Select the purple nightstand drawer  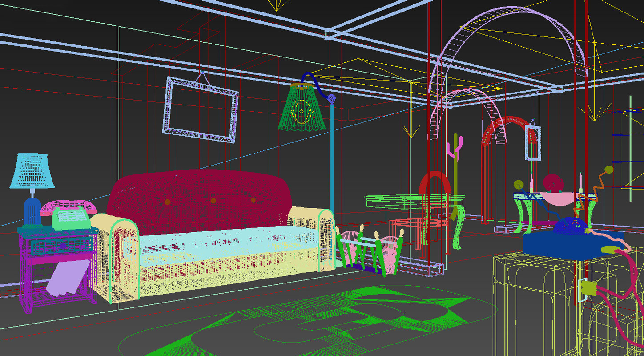point(62,246)
